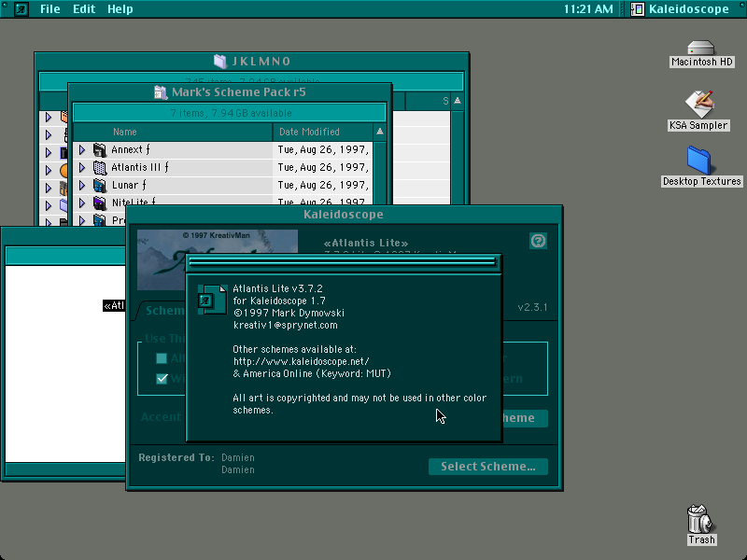Click the "7 items, 7.94 GB available" status text

click(x=231, y=113)
